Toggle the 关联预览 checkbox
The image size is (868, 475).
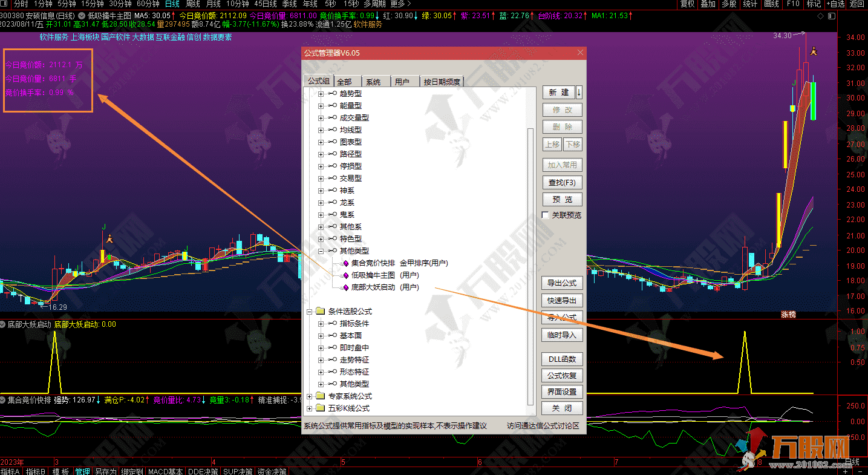(546, 215)
